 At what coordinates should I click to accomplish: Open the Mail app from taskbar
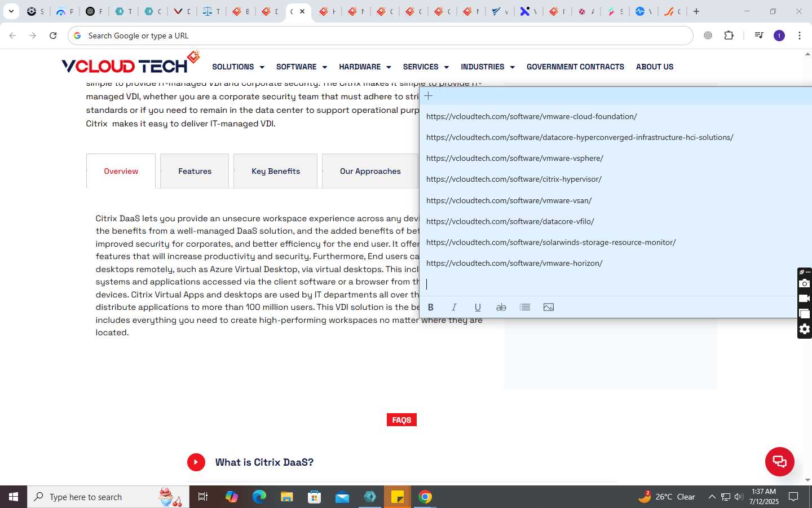click(x=342, y=497)
